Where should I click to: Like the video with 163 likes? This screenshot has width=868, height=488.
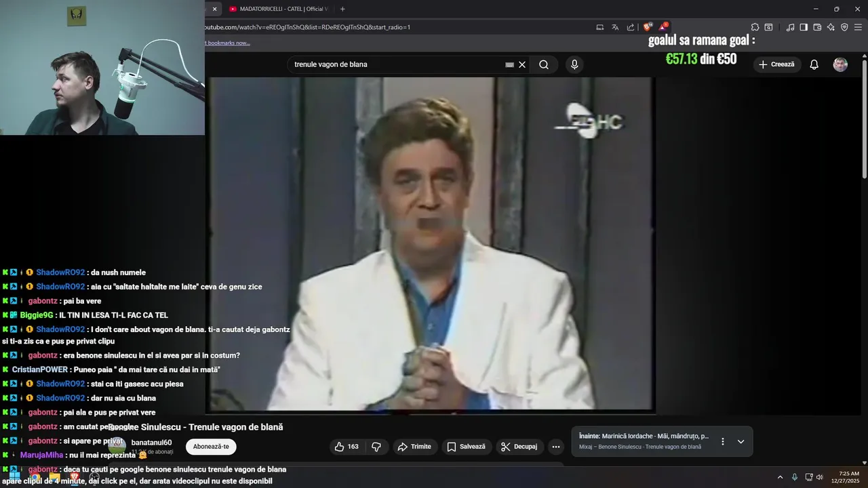pyautogui.click(x=347, y=447)
